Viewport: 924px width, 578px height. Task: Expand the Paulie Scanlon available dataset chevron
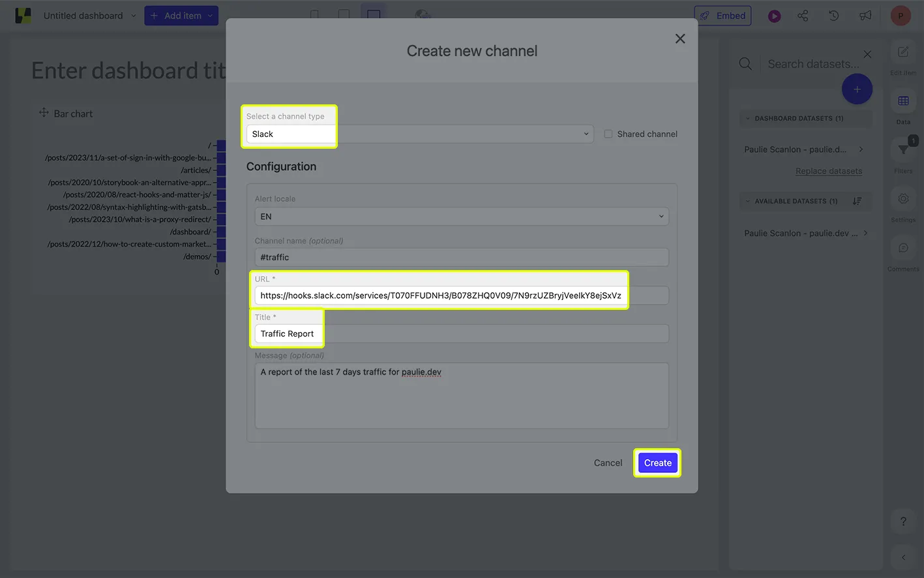pos(865,233)
